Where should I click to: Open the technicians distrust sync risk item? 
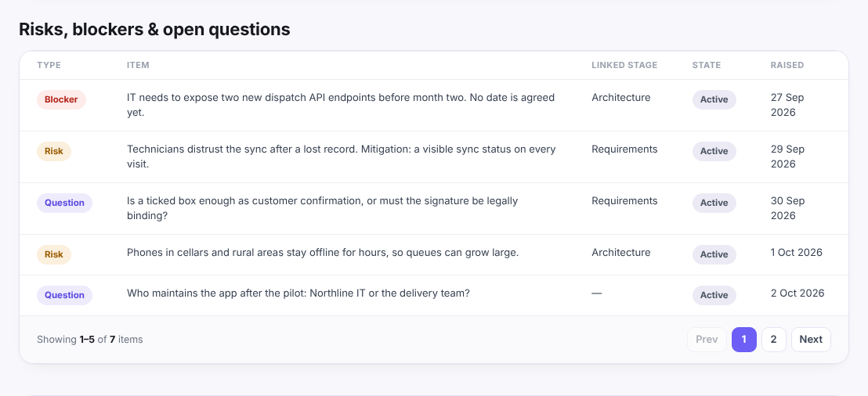click(341, 157)
